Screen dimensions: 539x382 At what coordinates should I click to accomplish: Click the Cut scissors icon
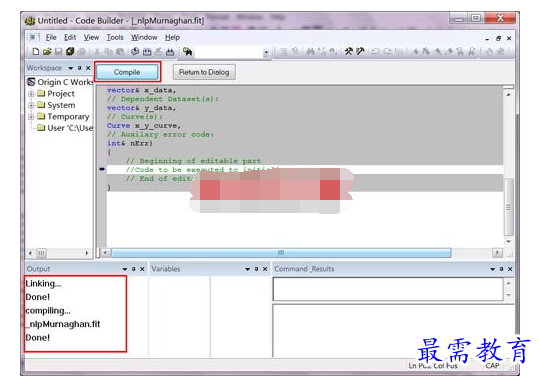pyautogui.click(x=97, y=52)
